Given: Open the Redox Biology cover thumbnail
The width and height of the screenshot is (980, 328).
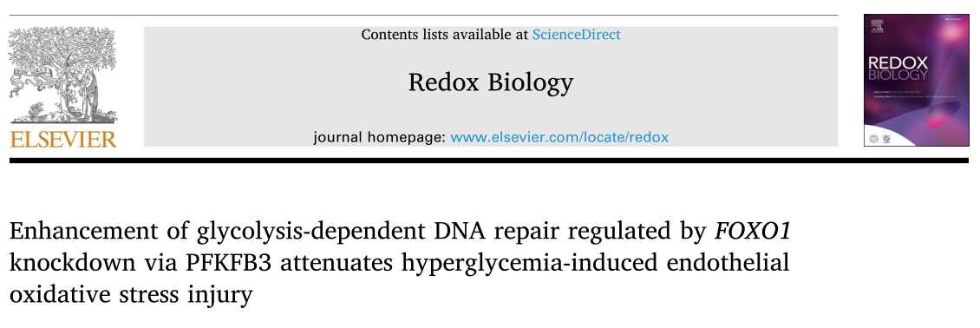Looking at the screenshot, I should pos(915,80).
